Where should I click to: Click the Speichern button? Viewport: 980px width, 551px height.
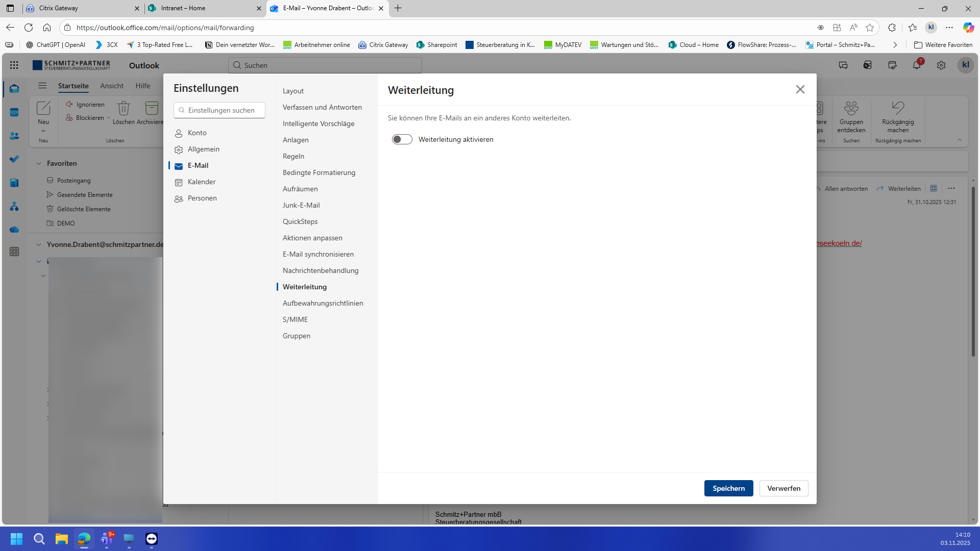[728, 488]
